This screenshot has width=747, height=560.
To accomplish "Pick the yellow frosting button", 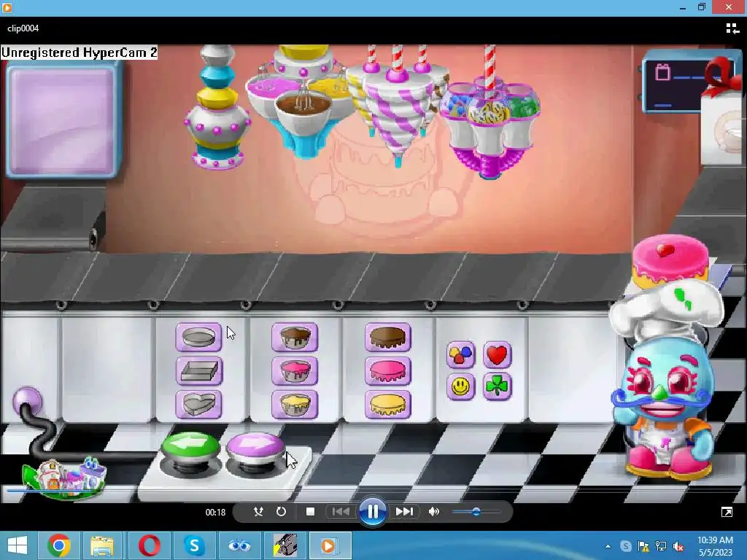I will (x=388, y=405).
